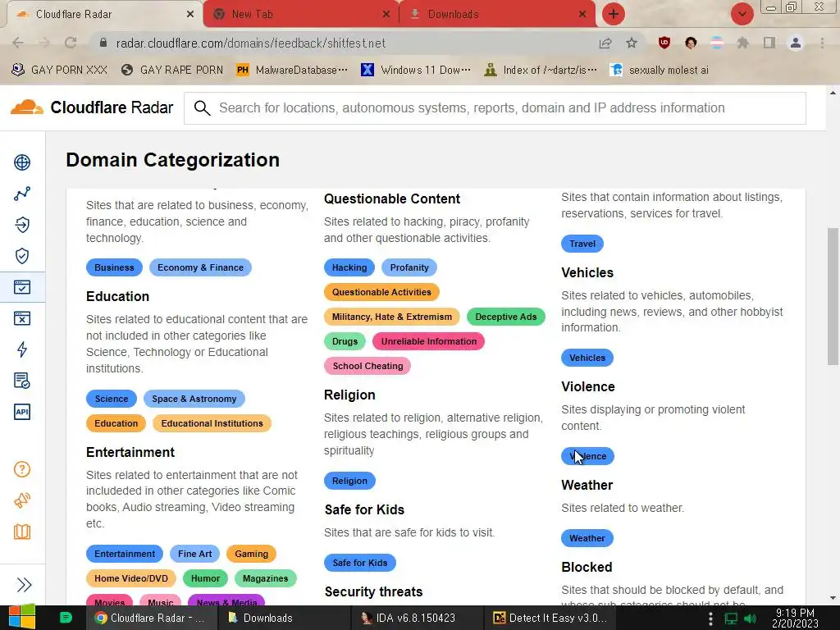Click the megaphone announcements icon in sidebar
The height and width of the screenshot is (630, 840).
point(22,500)
